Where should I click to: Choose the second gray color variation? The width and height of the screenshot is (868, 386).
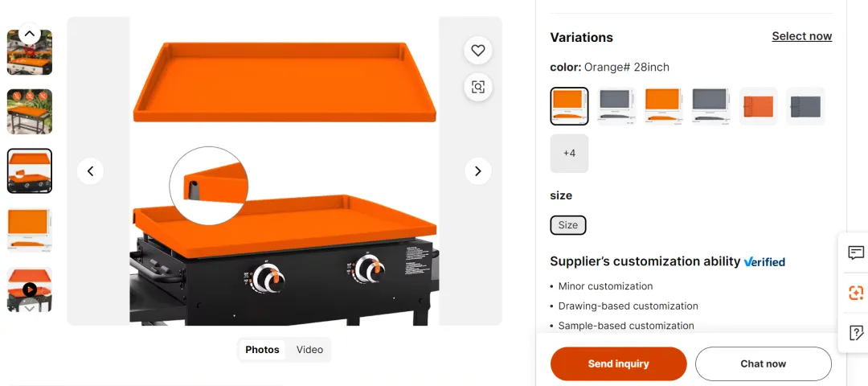pos(710,106)
